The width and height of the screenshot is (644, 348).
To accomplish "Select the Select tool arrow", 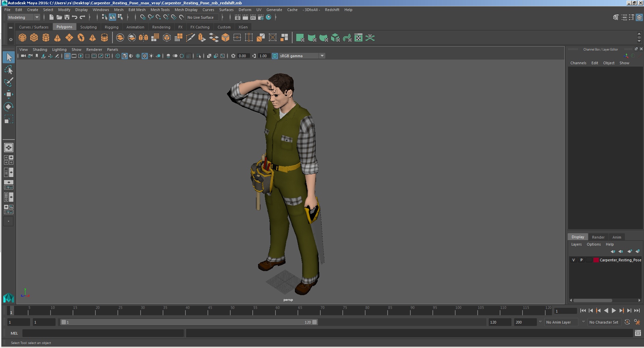I will pos(9,57).
